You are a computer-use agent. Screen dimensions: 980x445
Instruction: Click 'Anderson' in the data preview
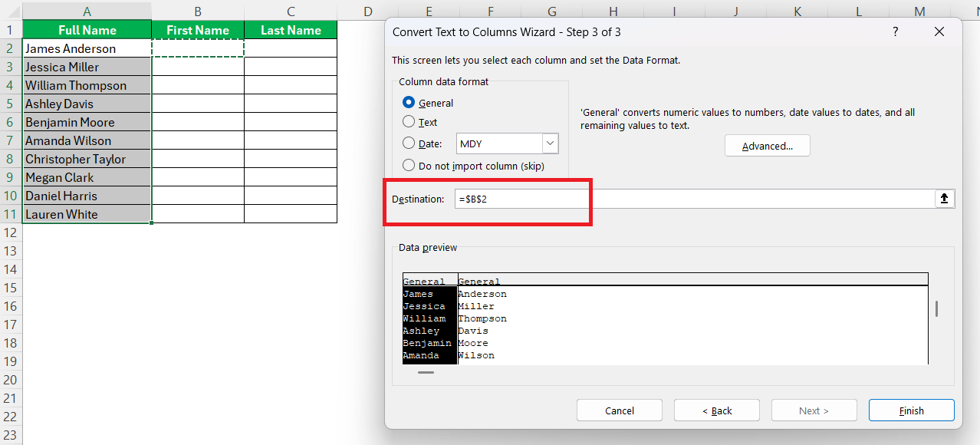482,294
